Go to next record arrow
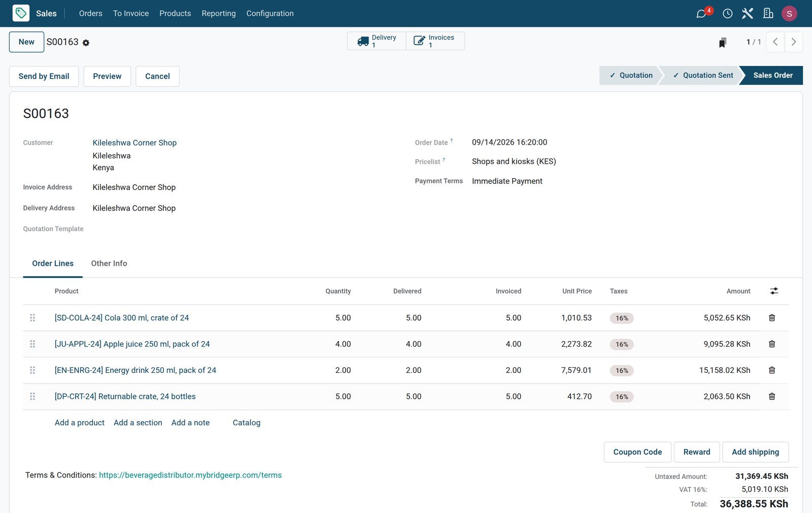 [x=794, y=42]
